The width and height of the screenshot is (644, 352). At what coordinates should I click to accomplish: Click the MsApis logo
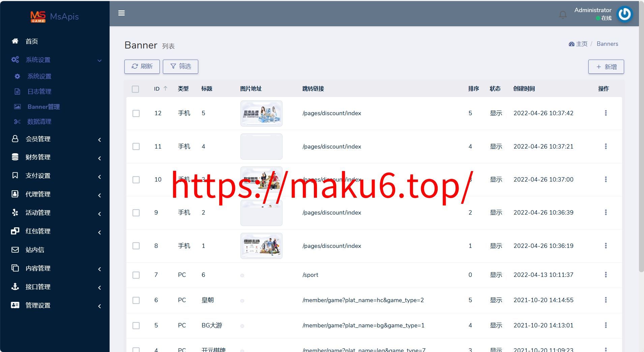[54, 17]
